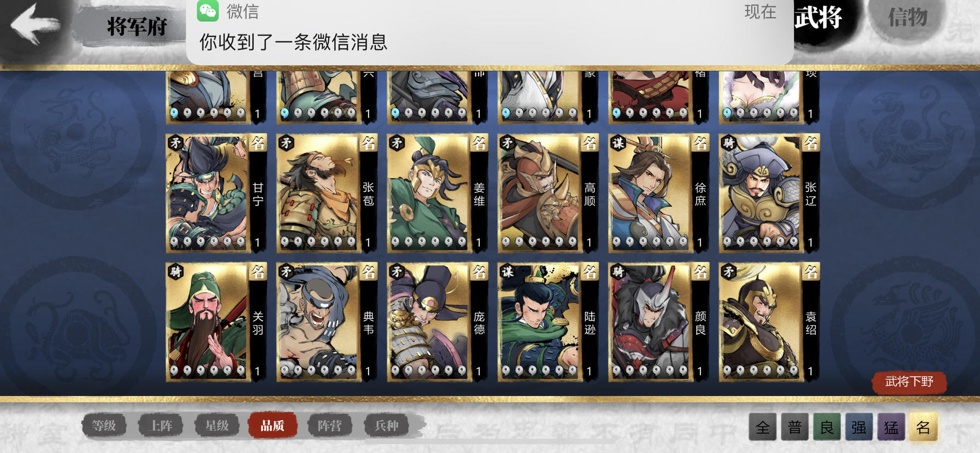The width and height of the screenshot is (980, 453).
Task: Filter by 全 all qualities
Action: coord(763,427)
